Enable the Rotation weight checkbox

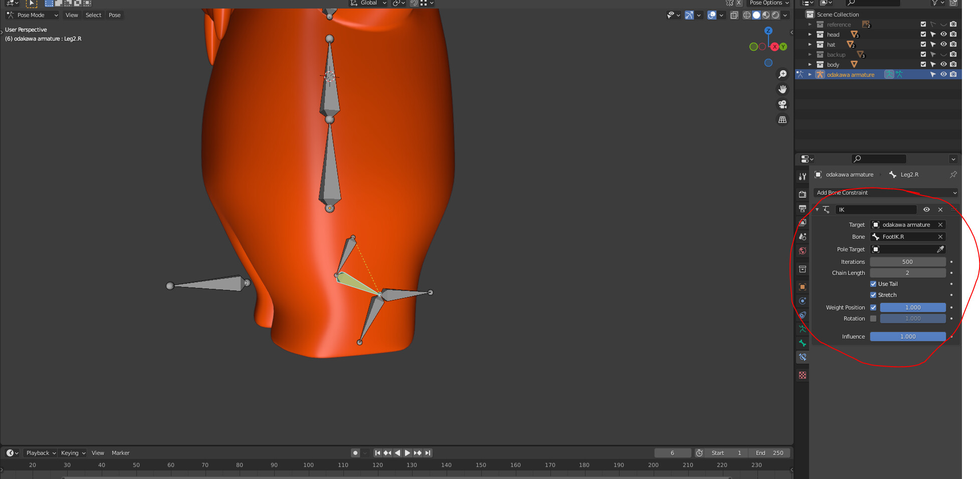873,318
